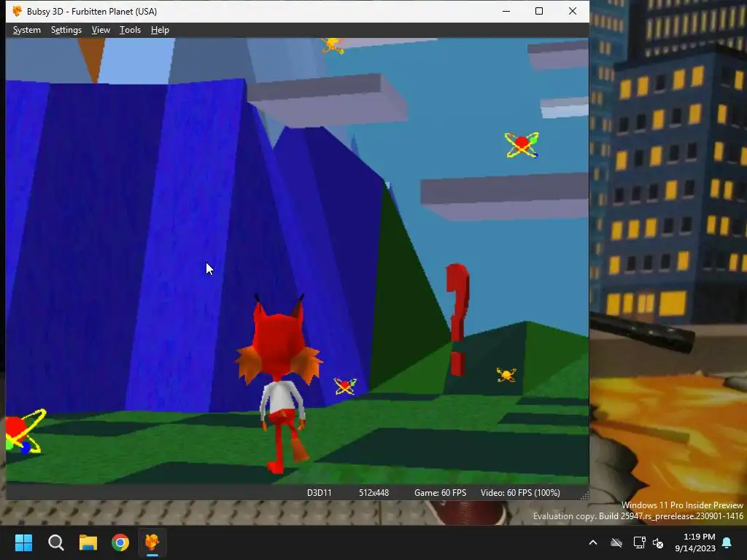Screen dimensions: 747x560
Task: Close the Bubsy 3D window
Action: [x=573, y=11]
